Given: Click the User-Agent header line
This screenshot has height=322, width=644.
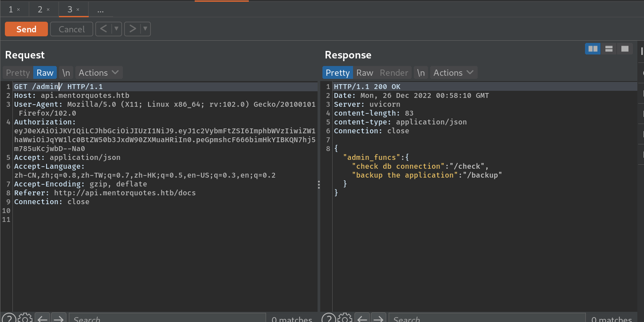Looking at the screenshot, I should click(165, 109).
